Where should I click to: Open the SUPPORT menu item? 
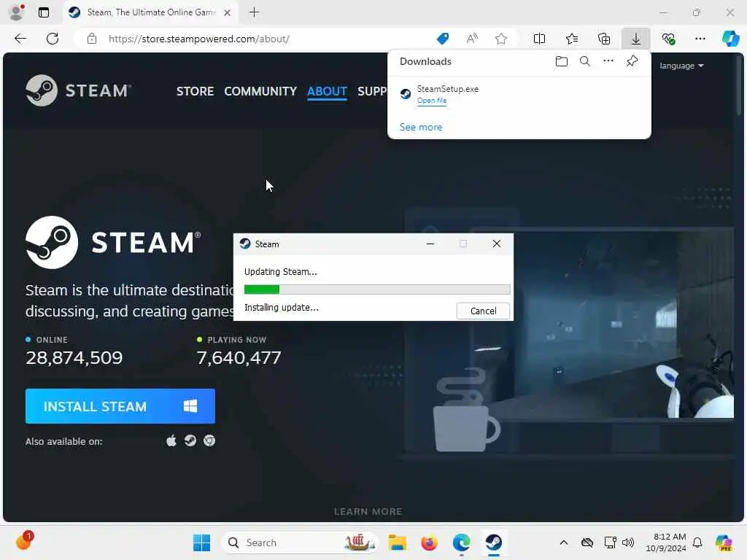[x=372, y=91]
